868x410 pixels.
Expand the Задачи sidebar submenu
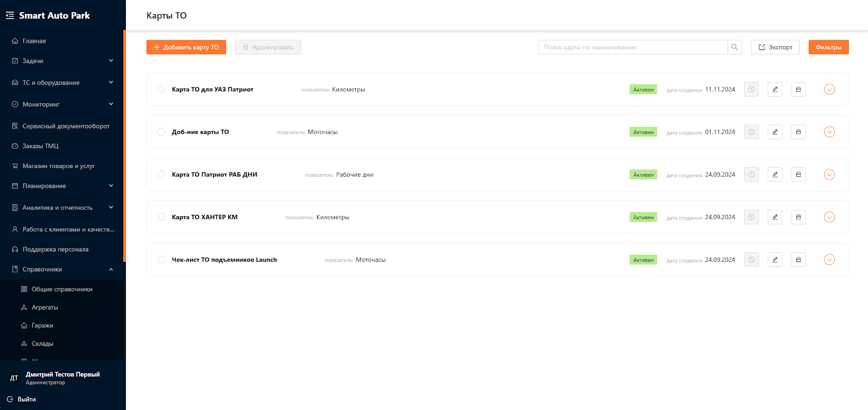111,61
